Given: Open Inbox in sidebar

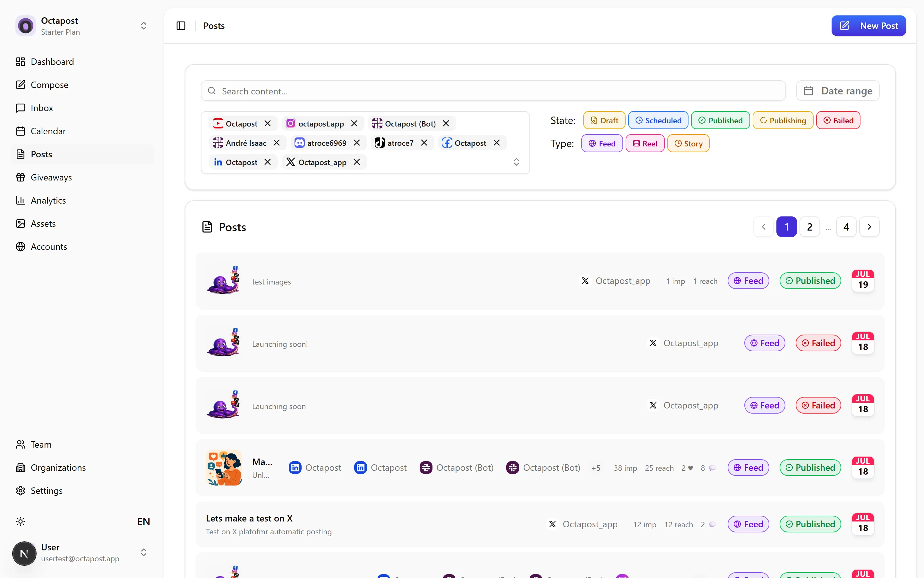Looking at the screenshot, I should click(82, 108).
